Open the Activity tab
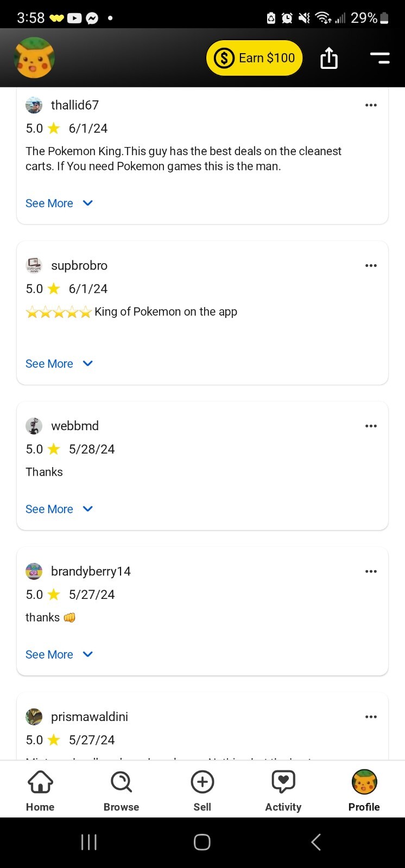This screenshot has width=405, height=868. coord(283,791)
